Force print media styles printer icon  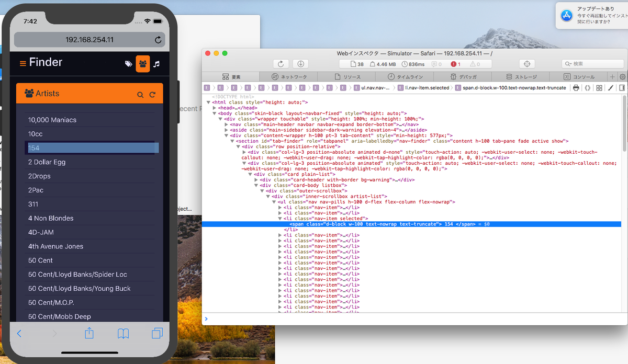[x=576, y=88]
